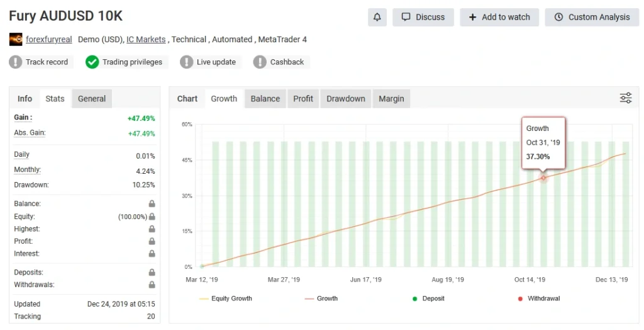Click the Monthly stat label
Viewport: 644px width, 330px height.
(x=28, y=169)
